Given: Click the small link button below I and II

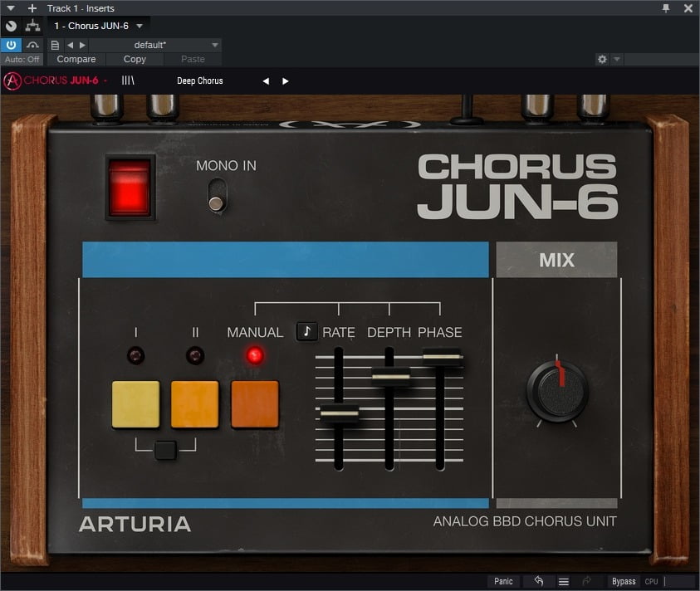Looking at the screenshot, I should (x=165, y=450).
